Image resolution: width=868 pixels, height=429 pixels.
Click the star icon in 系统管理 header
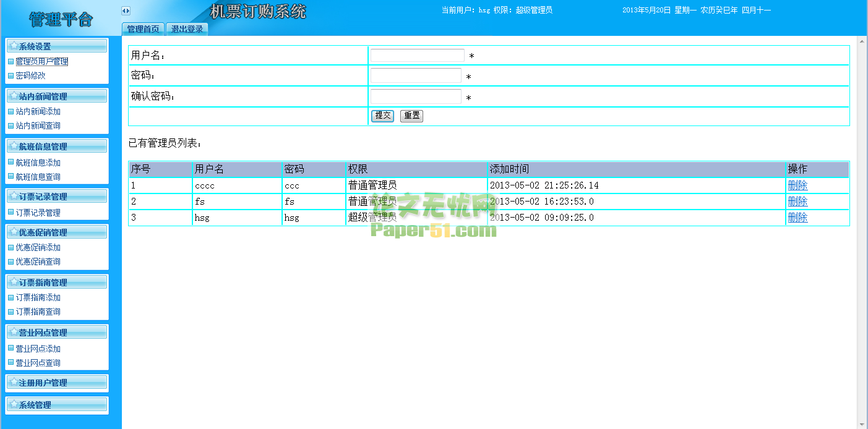point(14,405)
